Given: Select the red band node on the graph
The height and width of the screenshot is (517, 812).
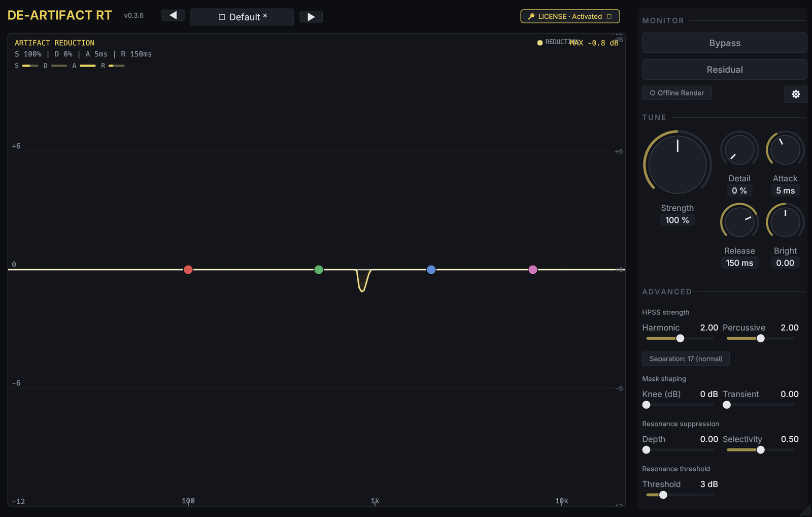Looking at the screenshot, I should click(188, 270).
